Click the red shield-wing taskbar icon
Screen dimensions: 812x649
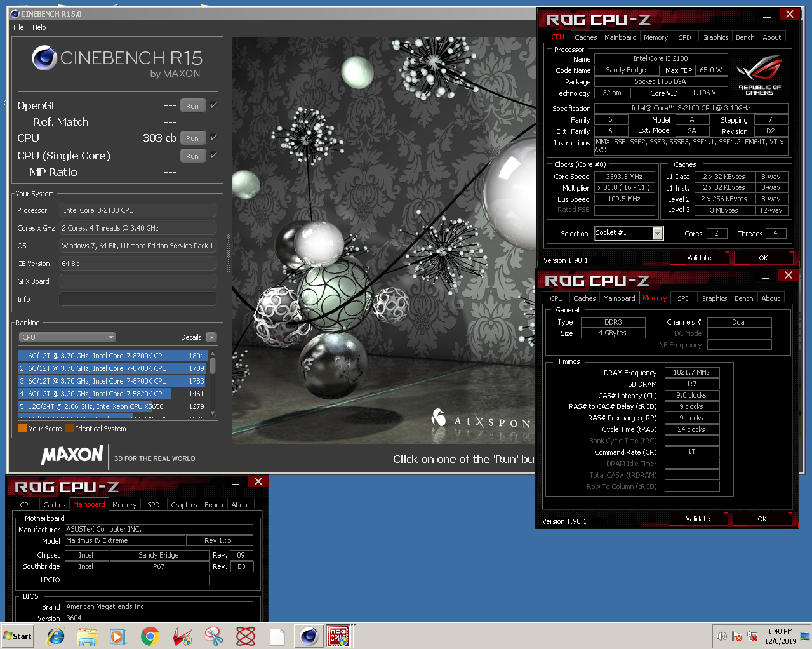[x=182, y=636]
